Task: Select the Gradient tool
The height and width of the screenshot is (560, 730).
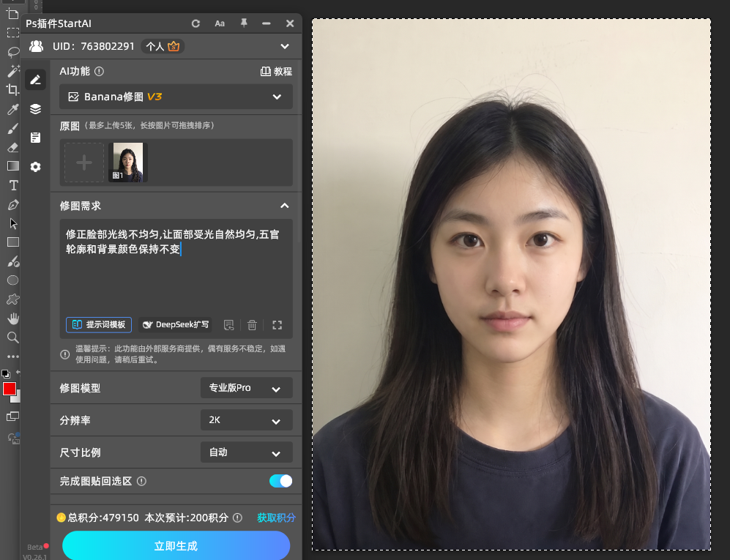Action: 13,165
